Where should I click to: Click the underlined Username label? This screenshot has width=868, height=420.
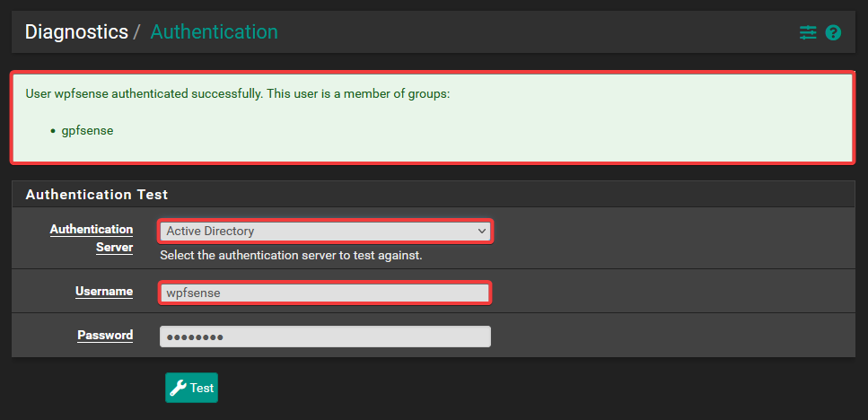click(104, 291)
